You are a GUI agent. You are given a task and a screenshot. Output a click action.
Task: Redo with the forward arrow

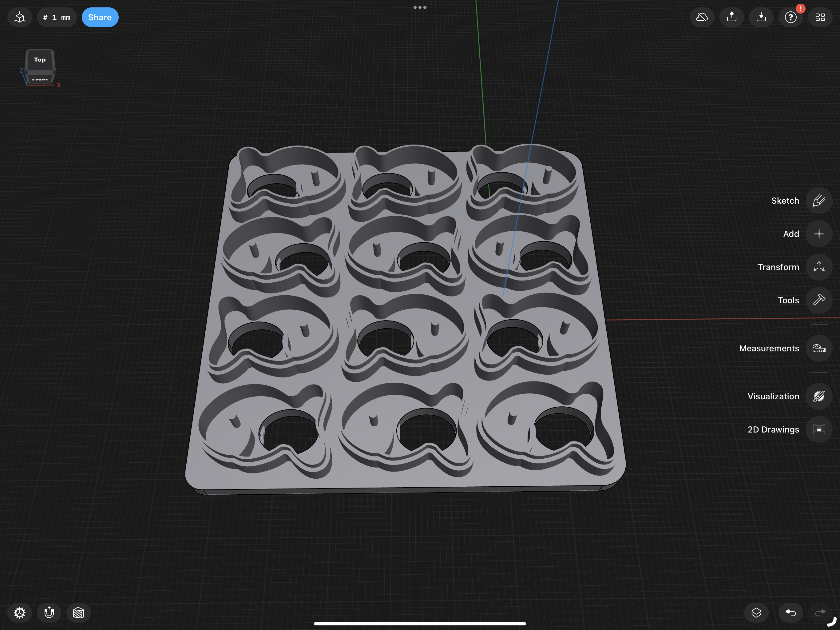click(x=820, y=612)
